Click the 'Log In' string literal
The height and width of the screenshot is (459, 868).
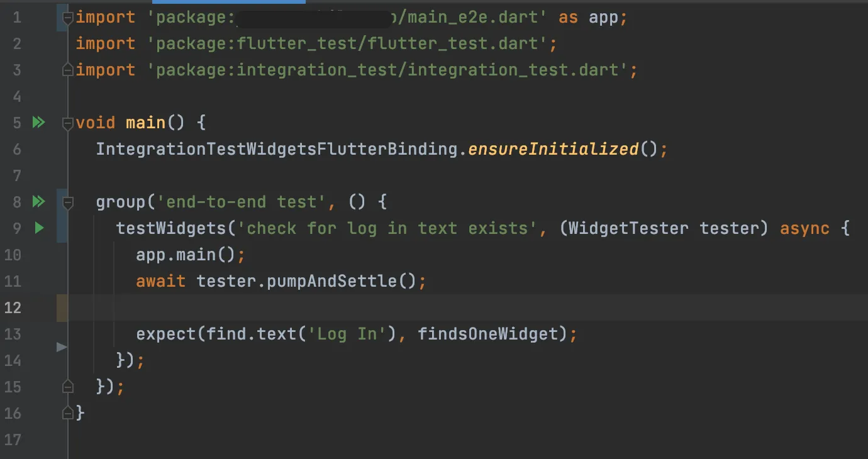[347, 334]
